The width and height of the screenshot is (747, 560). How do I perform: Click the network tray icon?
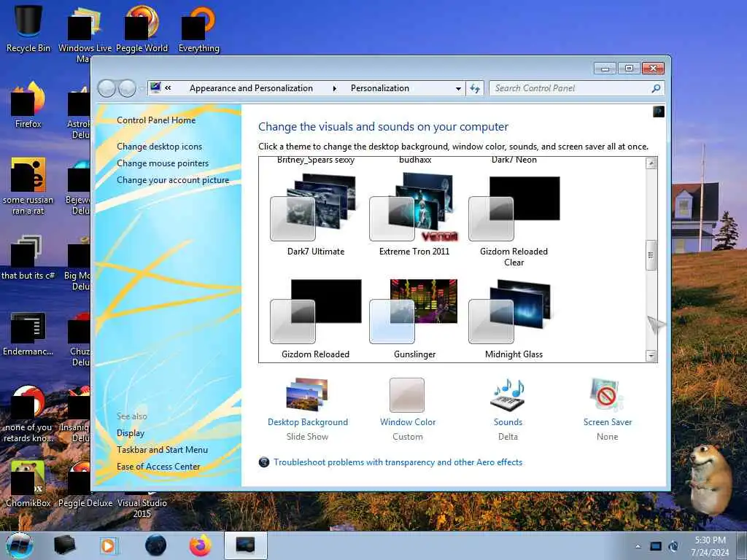pos(656,546)
